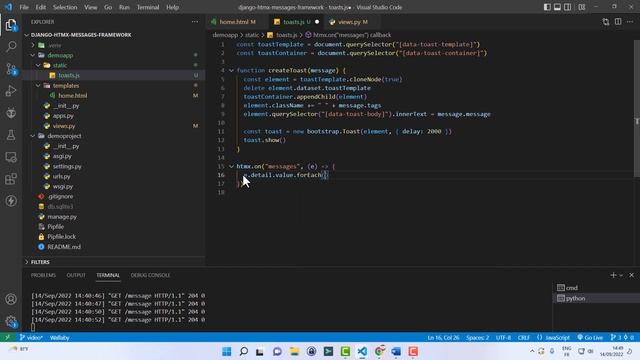
Task: Collapse the demoapp folder
Action: (33, 55)
